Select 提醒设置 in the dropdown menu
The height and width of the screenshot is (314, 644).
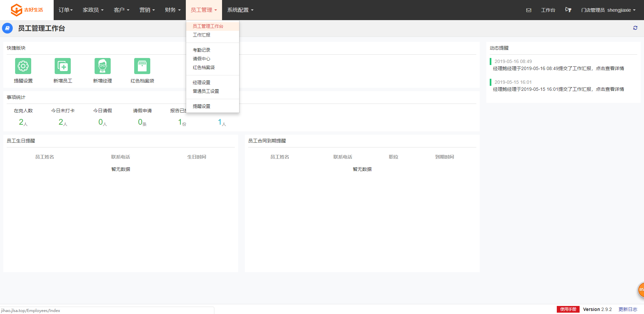213,106
